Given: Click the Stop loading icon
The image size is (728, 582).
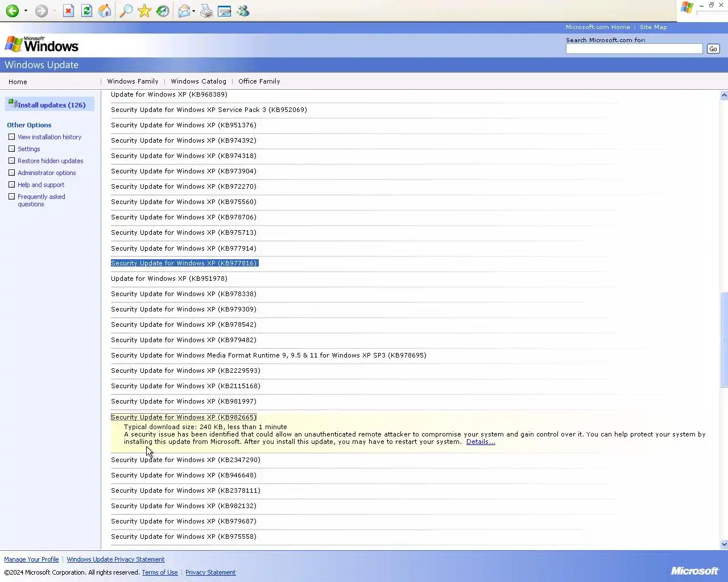Looking at the screenshot, I should point(68,11).
